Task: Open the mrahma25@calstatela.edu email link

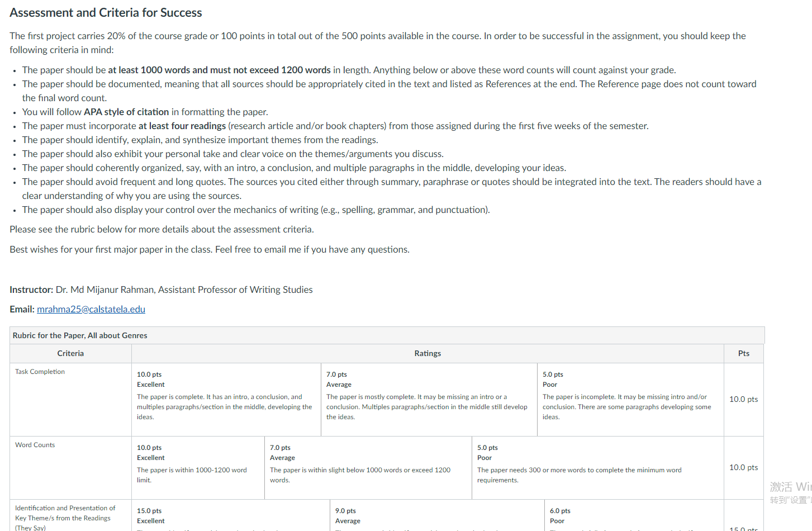Action: point(91,309)
